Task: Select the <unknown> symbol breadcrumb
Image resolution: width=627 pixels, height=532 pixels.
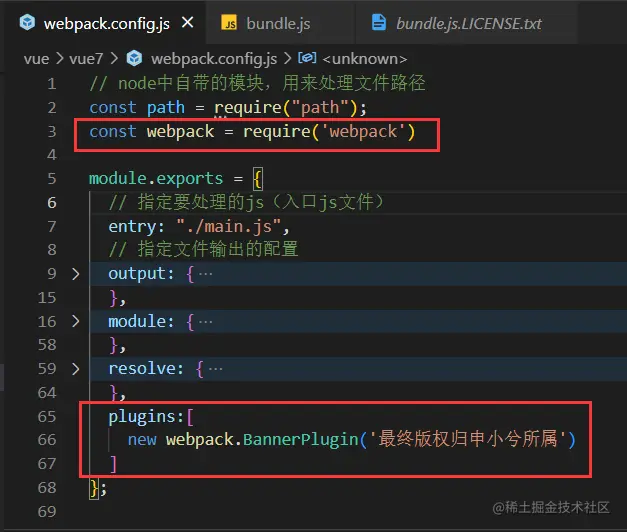Action: click(365, 59)
